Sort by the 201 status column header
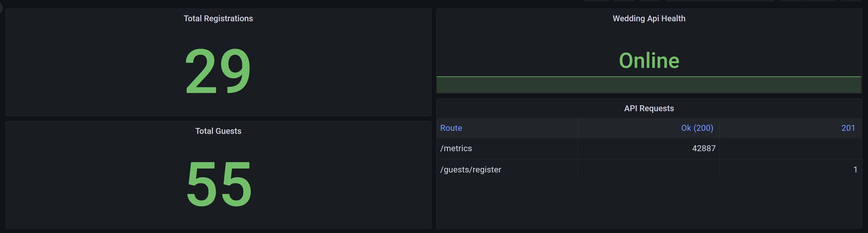The height and width of the screenshot is (233, 868). pos(848,128)
